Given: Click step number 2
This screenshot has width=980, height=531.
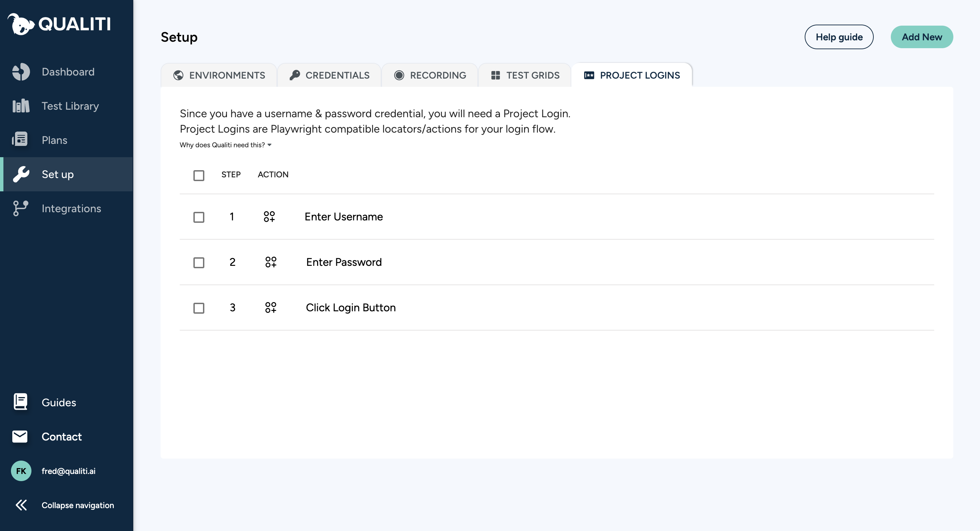Looking at the screenshot, I should click(x=232, y=262).
